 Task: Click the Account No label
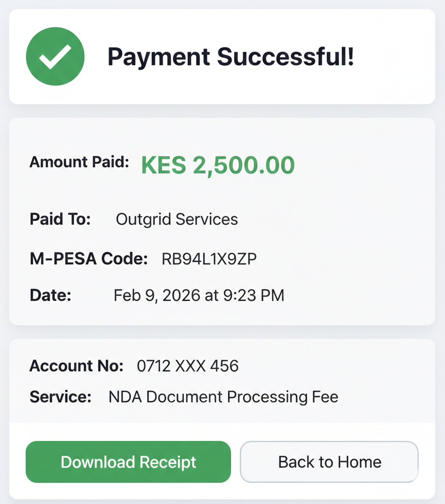pos(76,366)
